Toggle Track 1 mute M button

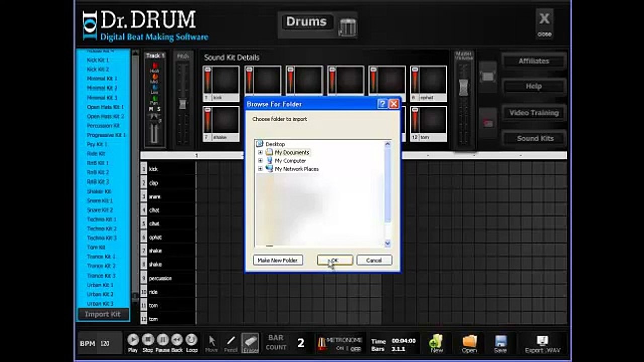(x=151, y=109)
